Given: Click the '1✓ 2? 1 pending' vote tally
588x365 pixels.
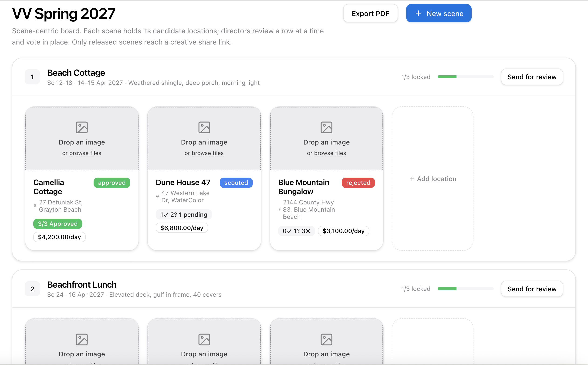Looking at the screenshot, I should pyautogui.click(x=184, y=215).
